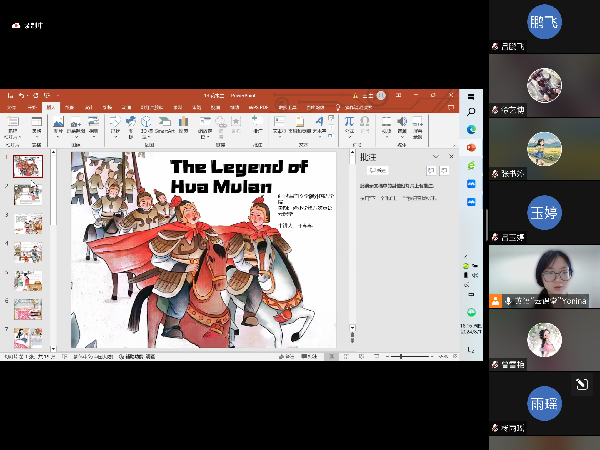
Task: Select the 雨瑶 participant tile
Action: pos(544,403)
